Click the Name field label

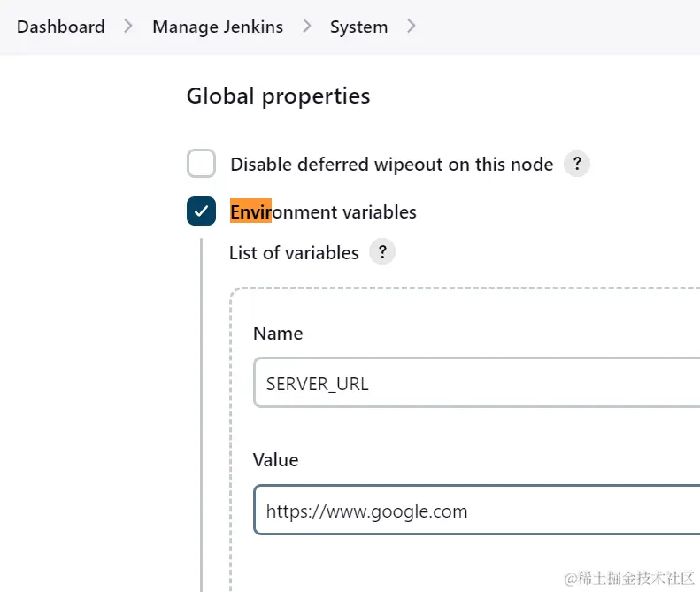tap(278, 334)
